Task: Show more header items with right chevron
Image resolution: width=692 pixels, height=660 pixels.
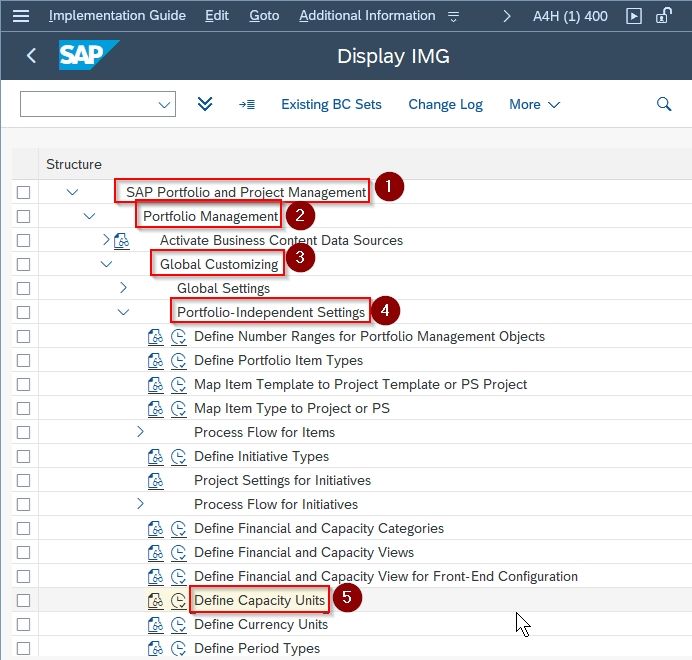Action: tap(507, 16)
